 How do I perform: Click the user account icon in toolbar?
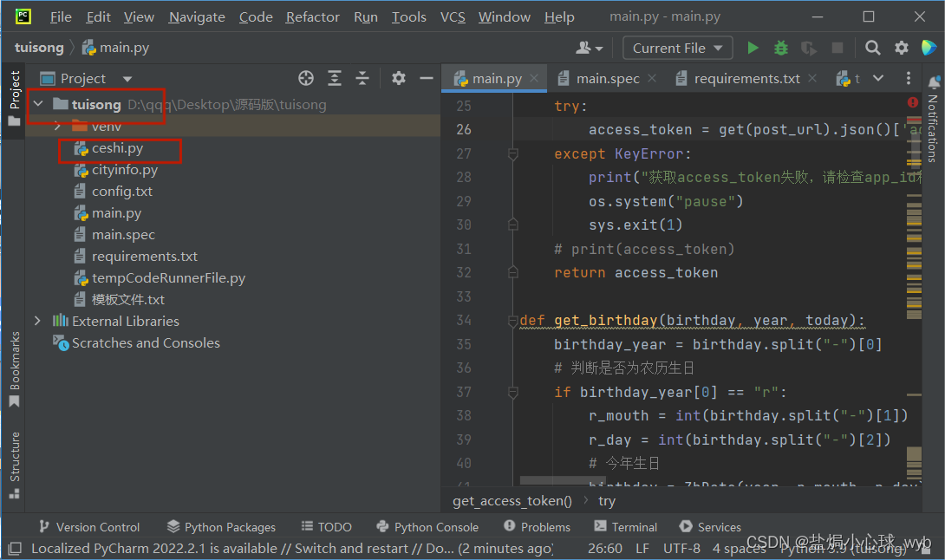589,48
